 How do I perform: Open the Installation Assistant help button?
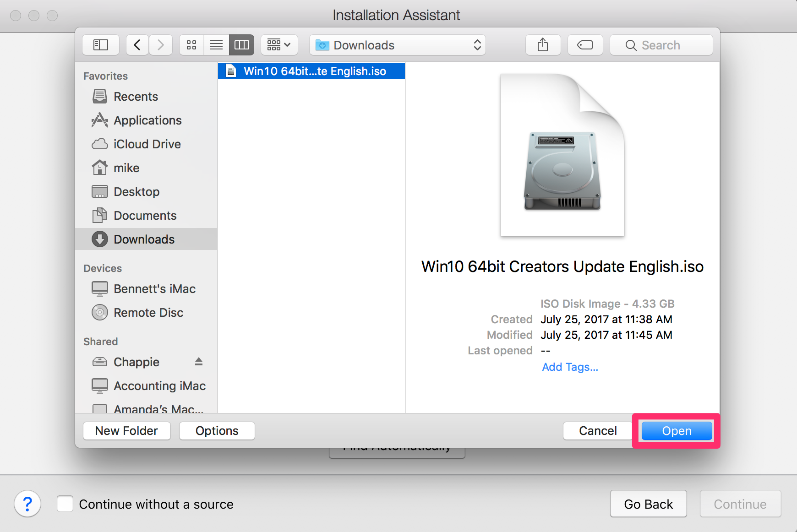27,504
